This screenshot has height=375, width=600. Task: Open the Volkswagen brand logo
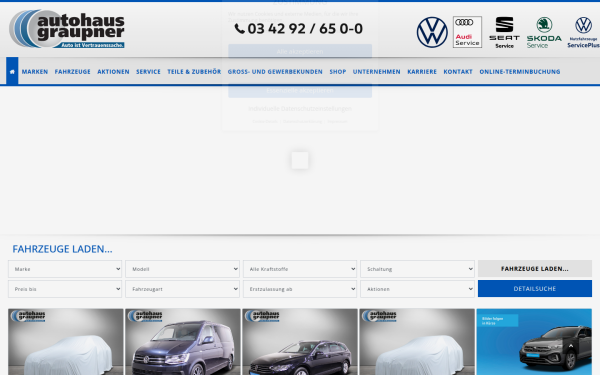pos(432,32)
